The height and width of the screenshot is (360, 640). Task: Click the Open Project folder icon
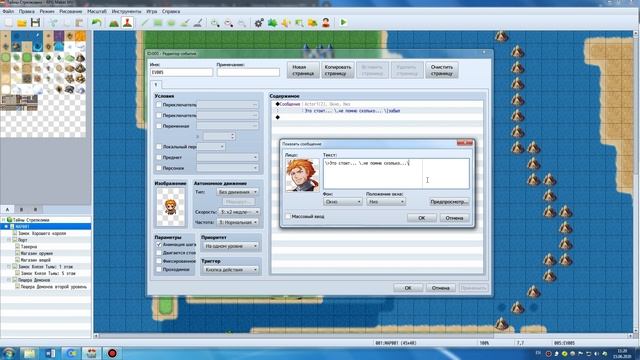22,23
